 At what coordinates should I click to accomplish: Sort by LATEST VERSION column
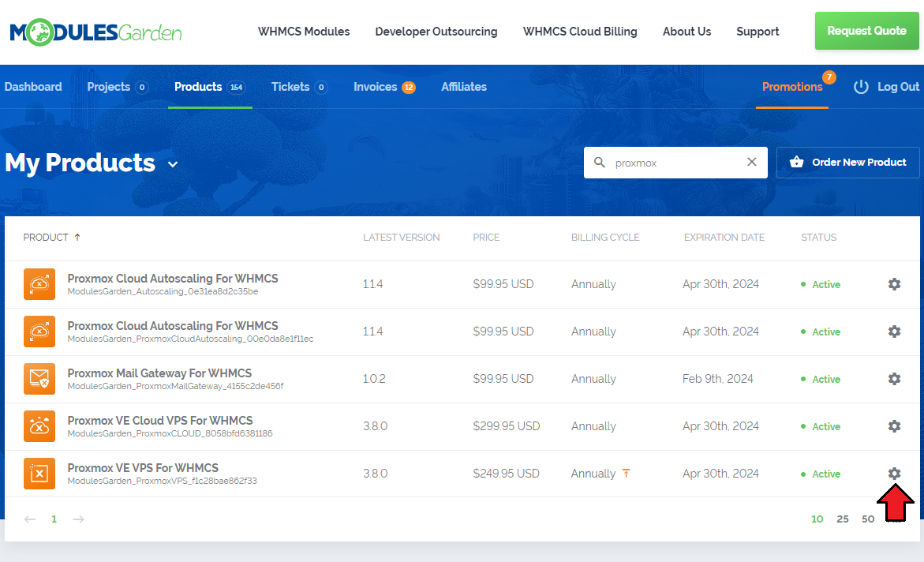click(402, 237)
